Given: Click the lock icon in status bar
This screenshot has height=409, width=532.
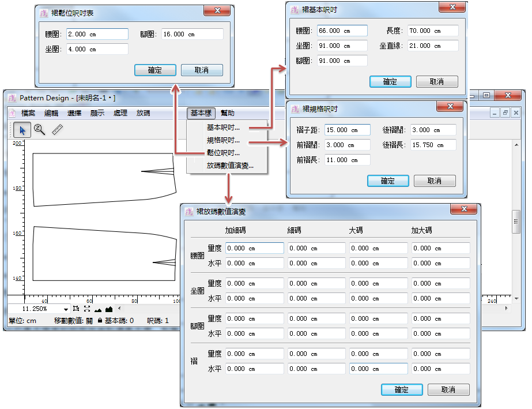Looking at the screenshot, I should pyautogui.click(x=100, y=321).
